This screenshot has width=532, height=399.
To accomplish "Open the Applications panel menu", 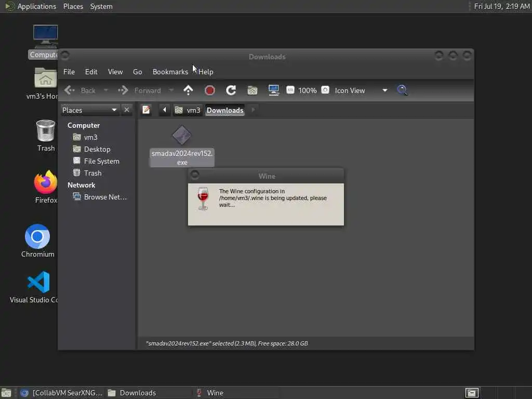I will click(x=31, y=6).
